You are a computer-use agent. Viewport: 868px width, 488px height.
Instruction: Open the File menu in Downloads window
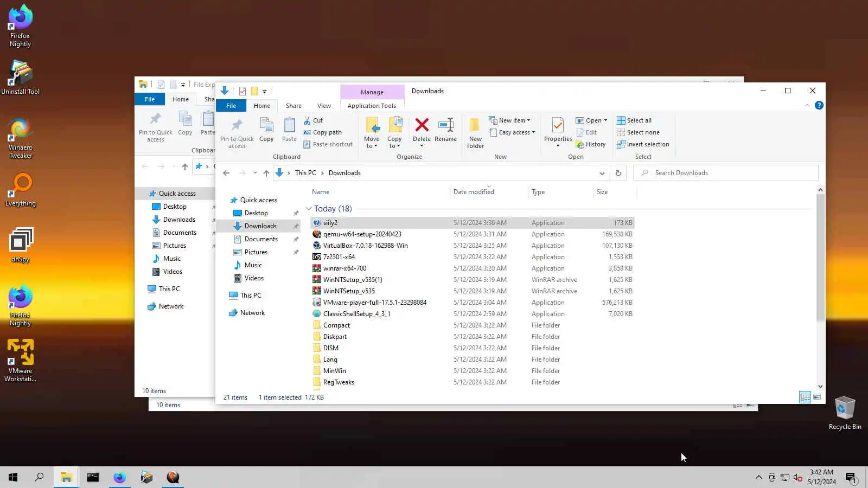(231, 106)
